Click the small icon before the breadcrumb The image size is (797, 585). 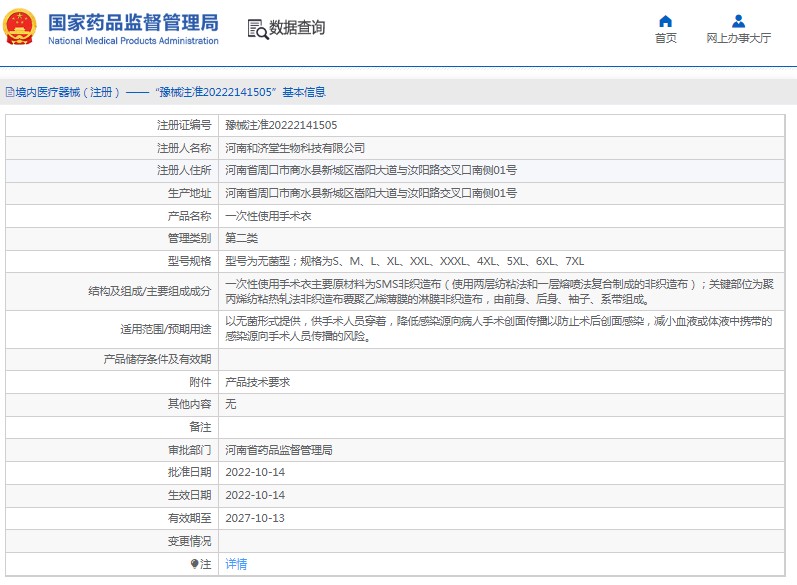(9, 92)
